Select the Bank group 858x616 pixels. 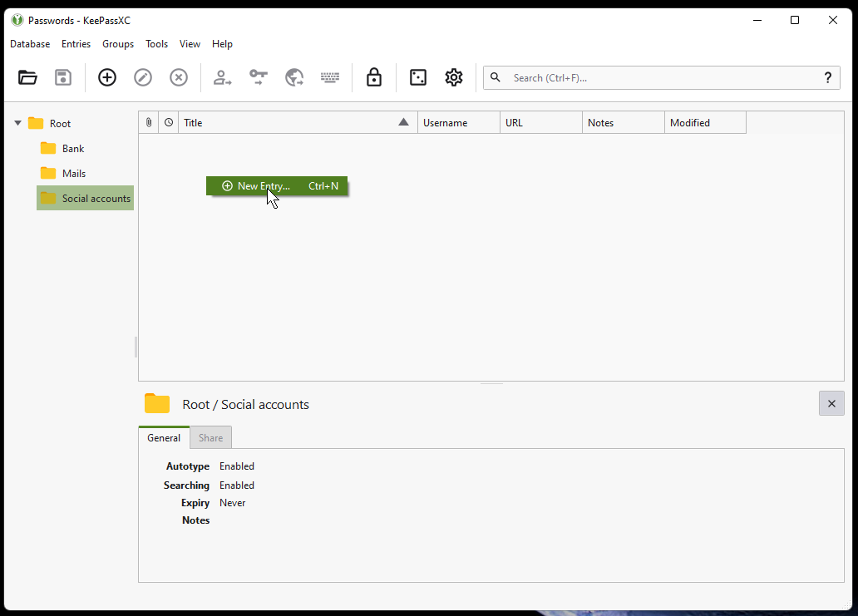click(x=73, y=148)
